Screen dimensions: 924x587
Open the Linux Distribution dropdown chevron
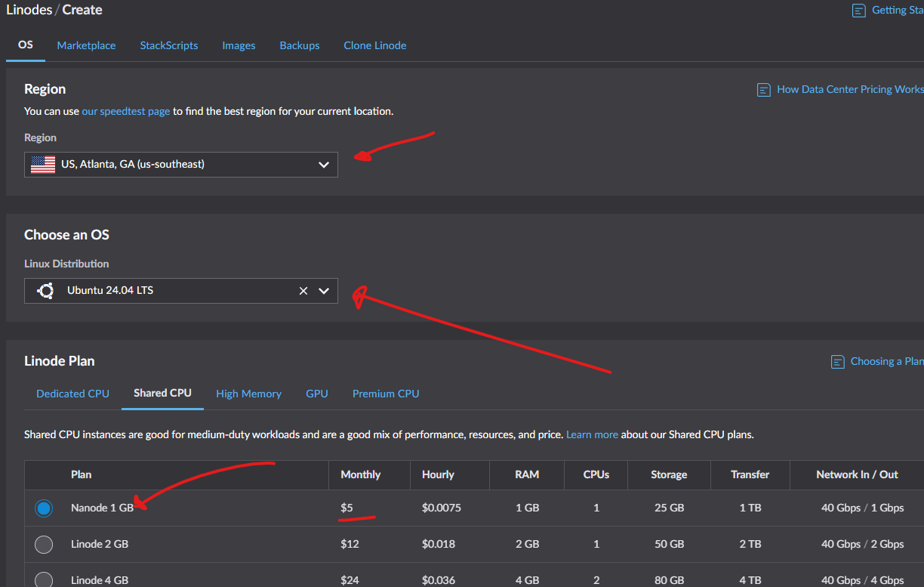(324, 291)
